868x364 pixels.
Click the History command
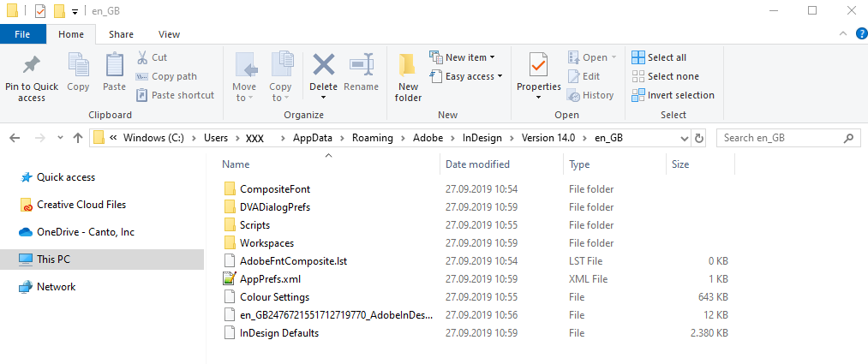[590, 95]
